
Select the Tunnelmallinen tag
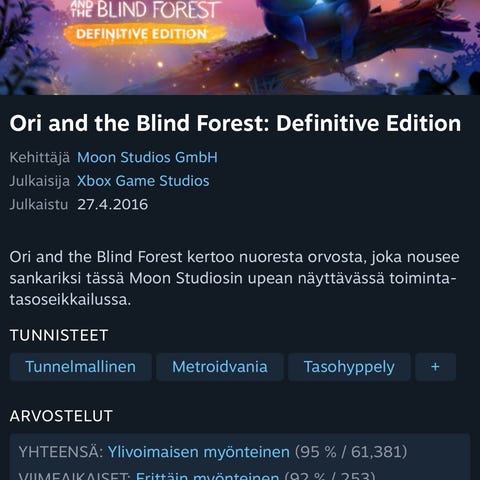tap(81, 367)
